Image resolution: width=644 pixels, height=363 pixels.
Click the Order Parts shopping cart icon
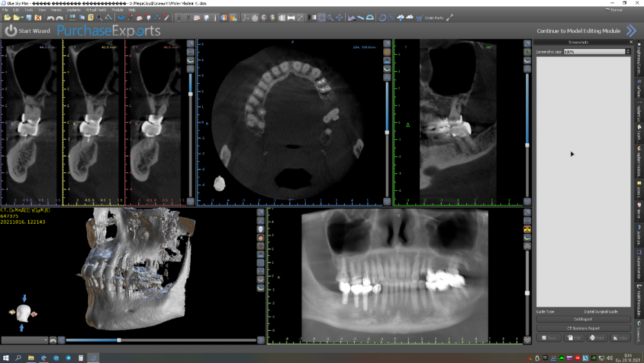pos(420,18)
